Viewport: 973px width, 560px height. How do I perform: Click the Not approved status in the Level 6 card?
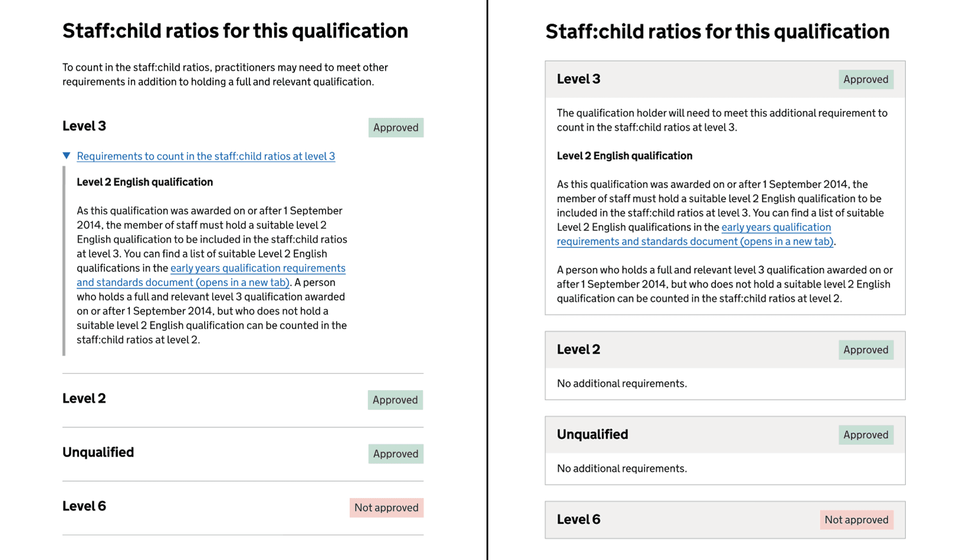point(856,519)
